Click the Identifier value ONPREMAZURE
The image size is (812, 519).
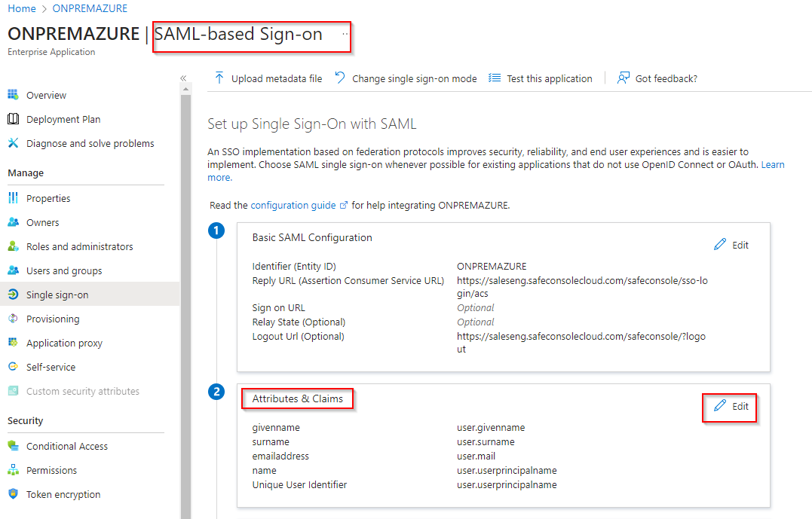coord(492,266)
